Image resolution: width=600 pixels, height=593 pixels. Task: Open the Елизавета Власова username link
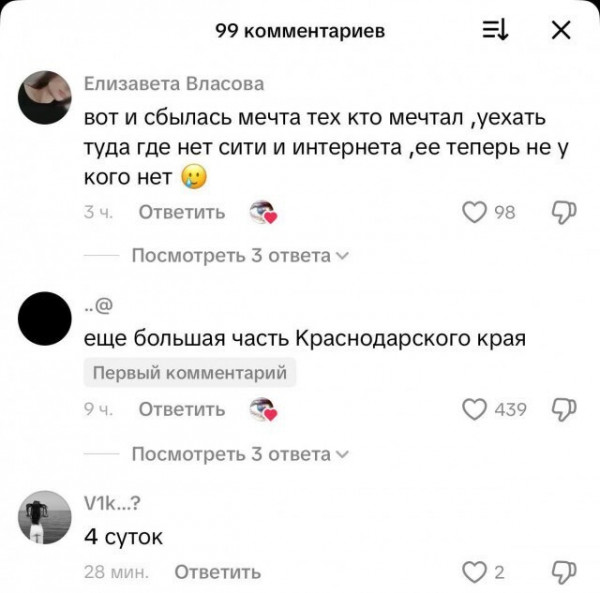174,84
